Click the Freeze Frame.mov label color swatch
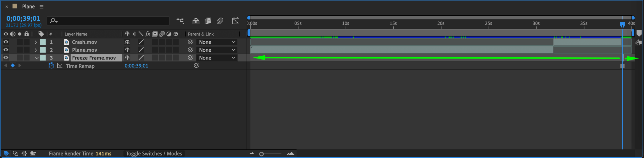 point(43,58)
